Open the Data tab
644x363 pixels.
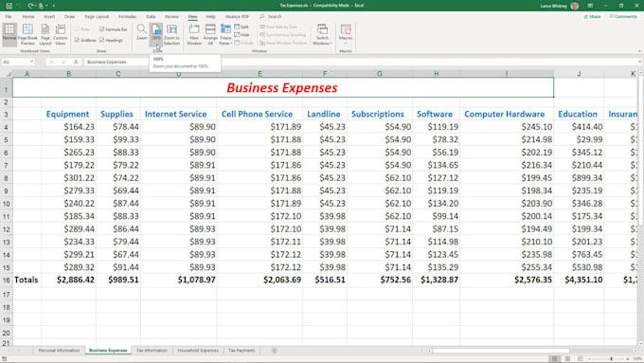(151, 16)
